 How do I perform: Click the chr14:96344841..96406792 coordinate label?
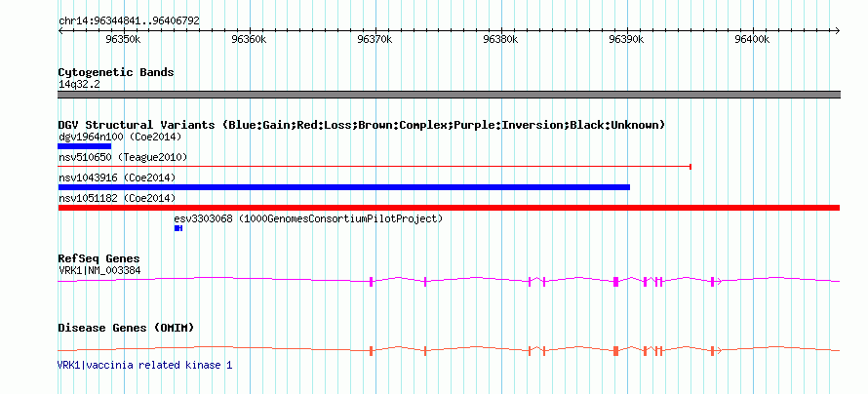point(129,20)
